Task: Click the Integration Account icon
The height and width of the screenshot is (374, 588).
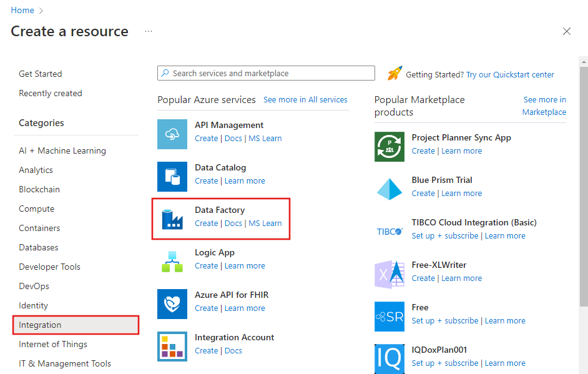Action: pos(172,347)
